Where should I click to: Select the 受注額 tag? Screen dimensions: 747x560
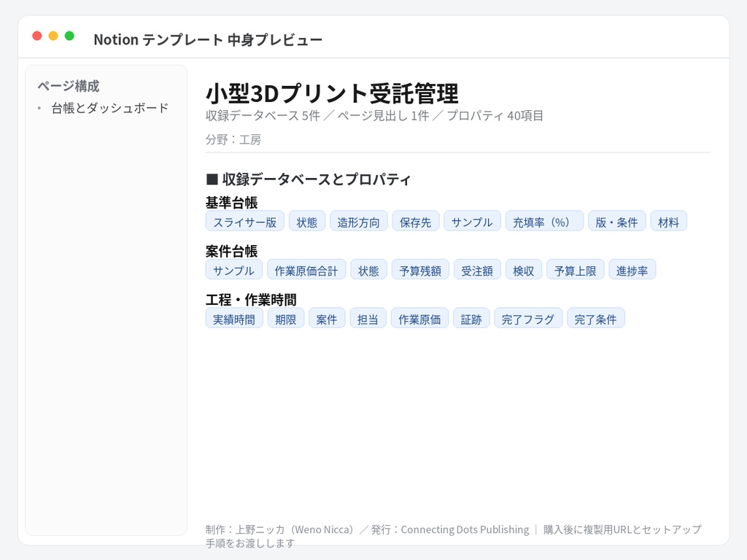click(477, 270)
